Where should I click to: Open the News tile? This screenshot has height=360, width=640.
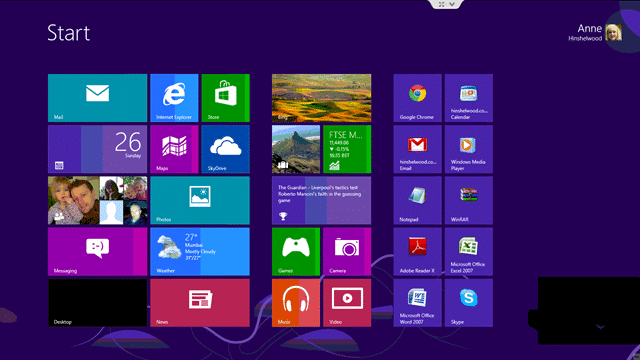[x=200, y=303]
